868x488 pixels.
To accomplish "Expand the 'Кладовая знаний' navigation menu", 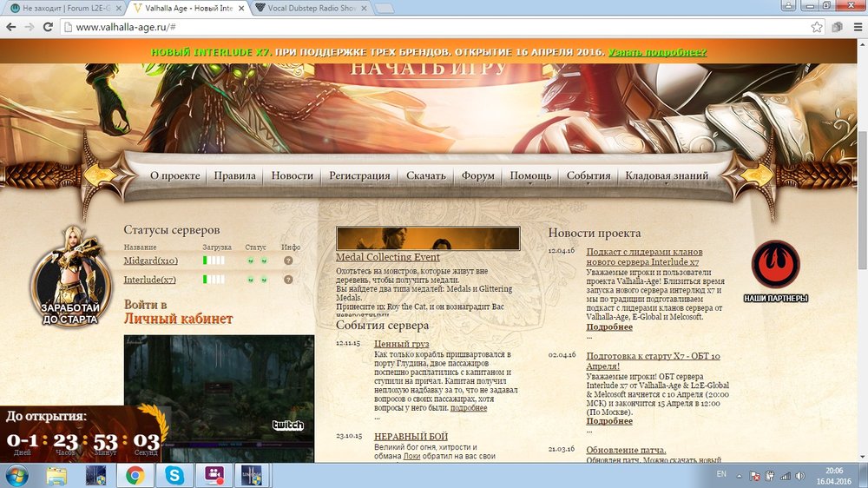I will (666, 175).
